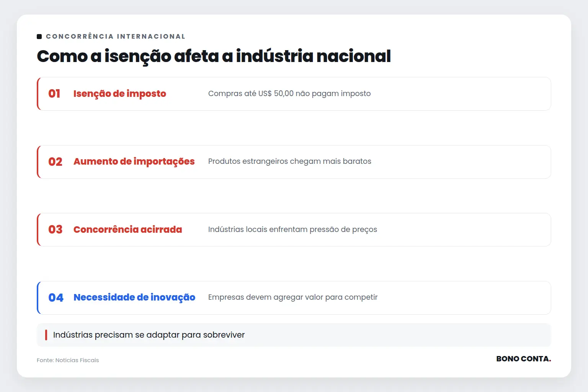Select the 'Concorrência acirrada' title
The height and width of the screenshot is (392, 588).
[x=128, y=229]
